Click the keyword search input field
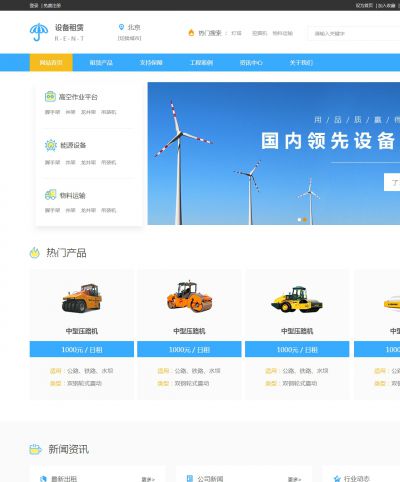Image resolution: width=400 pixels, height=482 pixels. tap(354, 33)
